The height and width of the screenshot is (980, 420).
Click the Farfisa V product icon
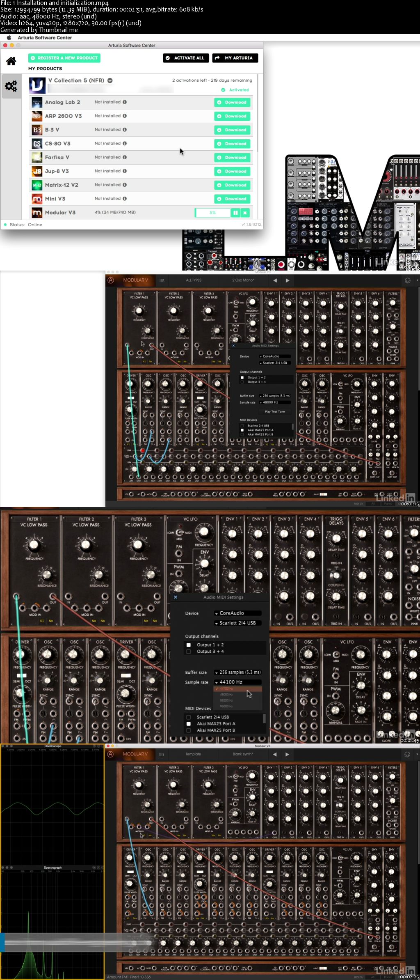click(x=37, y=157)
